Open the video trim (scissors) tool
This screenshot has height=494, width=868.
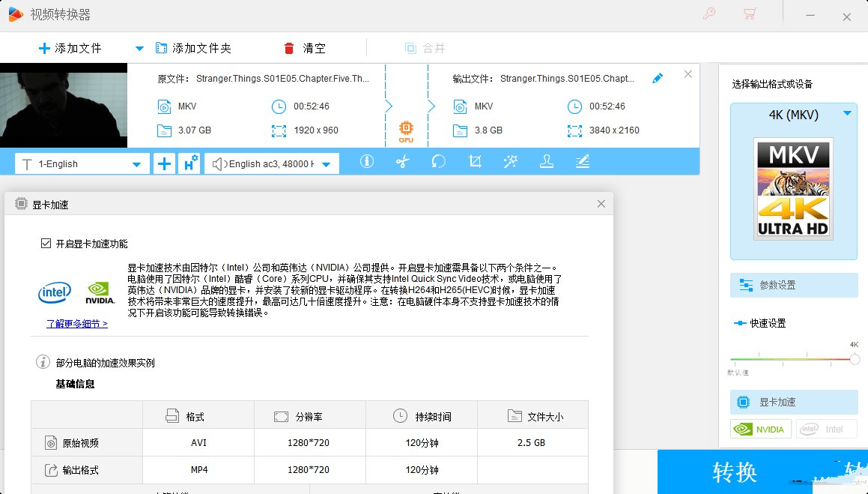coord(402,163)
